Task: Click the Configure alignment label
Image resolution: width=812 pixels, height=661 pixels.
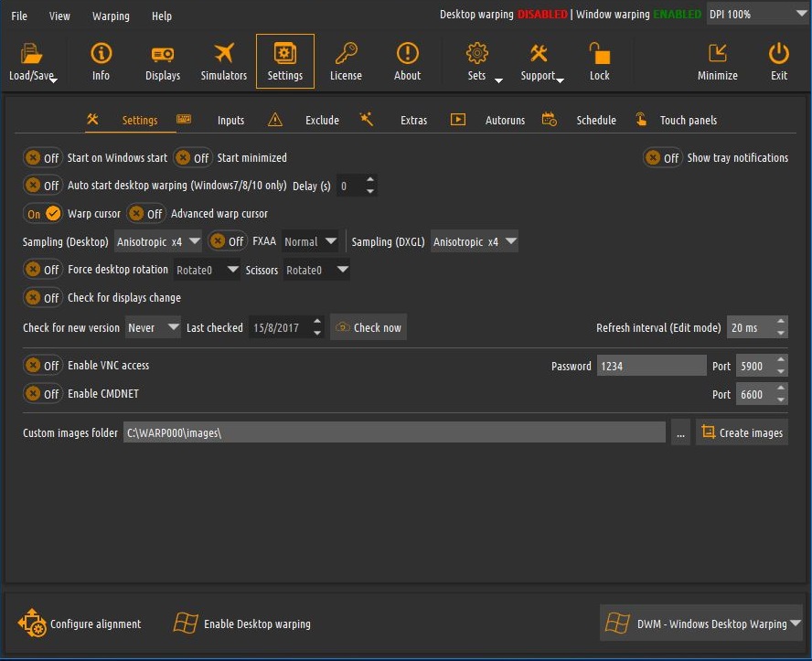Action: (95, 624)
